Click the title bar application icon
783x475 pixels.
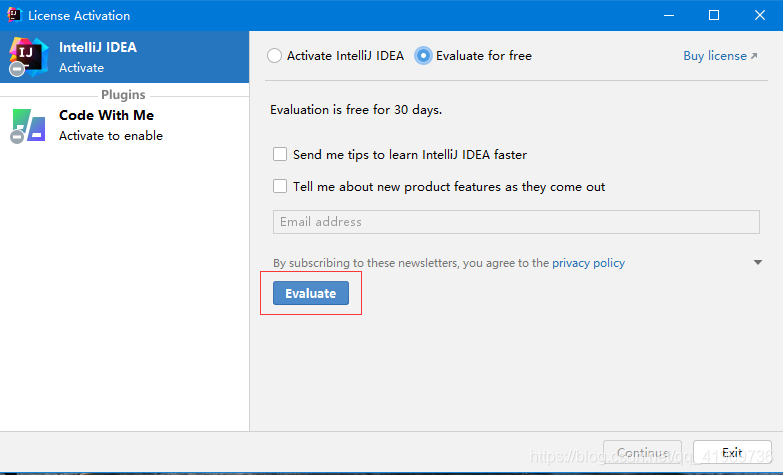[14, 15]
